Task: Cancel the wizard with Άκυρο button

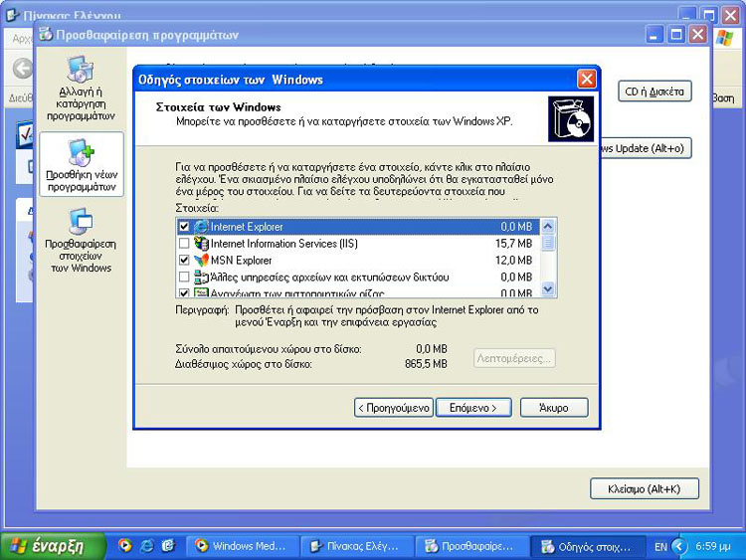Action: click(554, 408)
